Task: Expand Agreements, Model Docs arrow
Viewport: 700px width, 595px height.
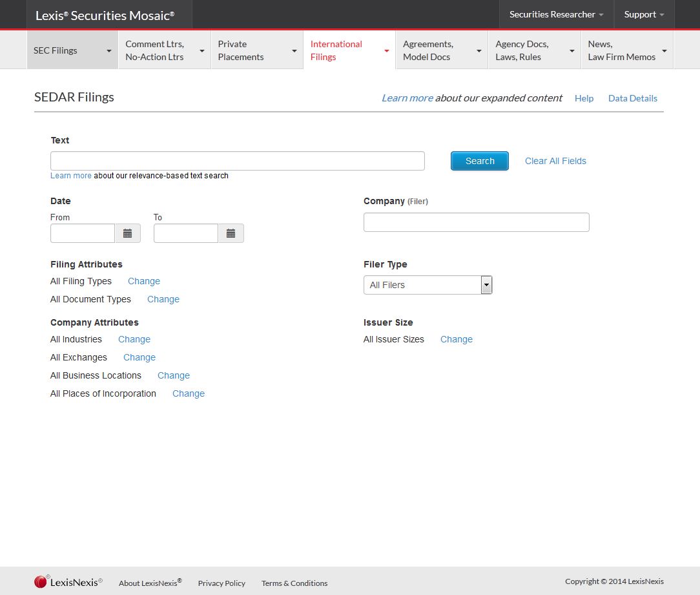Action: pos(479,51)
